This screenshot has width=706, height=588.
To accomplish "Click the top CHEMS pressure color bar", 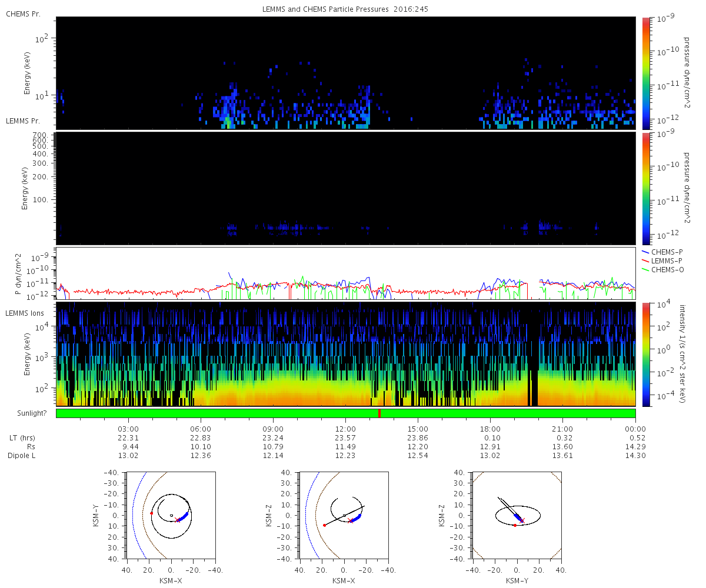I will [x=645, y=73].
